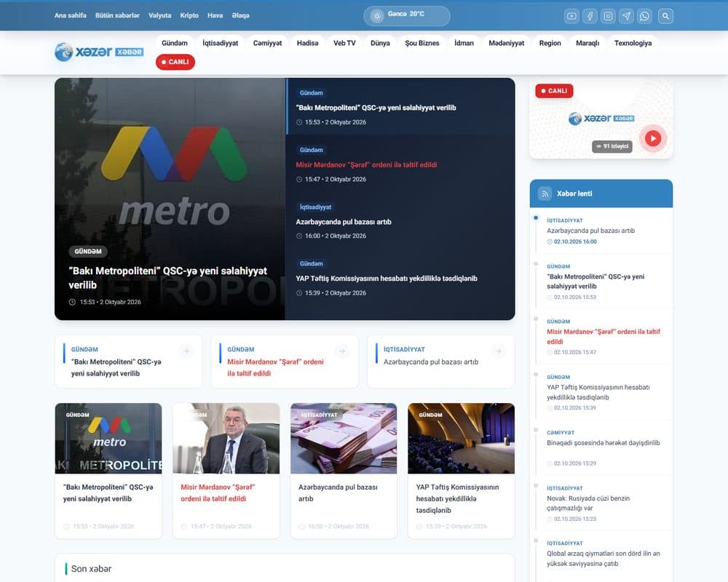Viewport: 728px width, 582px height.
Task: Open the Facebook page icon
Action: (590, 16)
